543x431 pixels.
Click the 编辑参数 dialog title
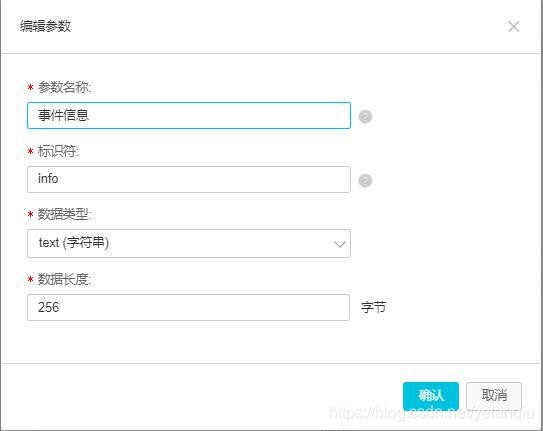click(x=45, y=26)
